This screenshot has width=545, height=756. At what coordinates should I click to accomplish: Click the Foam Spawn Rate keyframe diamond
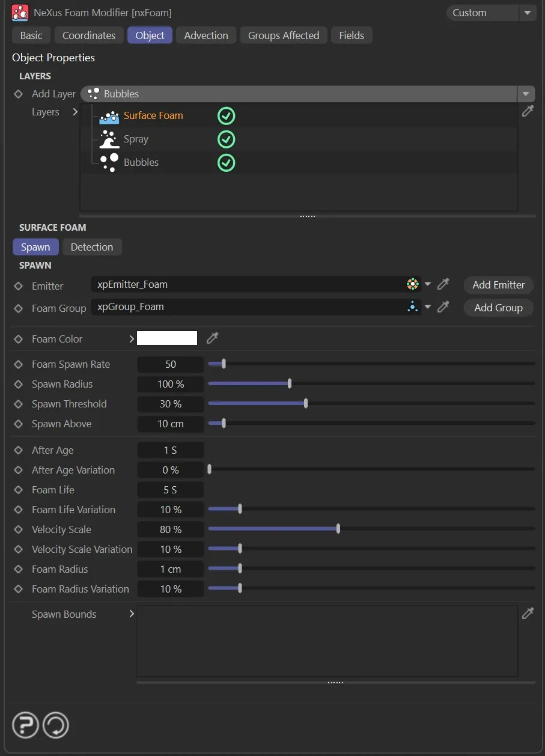18,364
